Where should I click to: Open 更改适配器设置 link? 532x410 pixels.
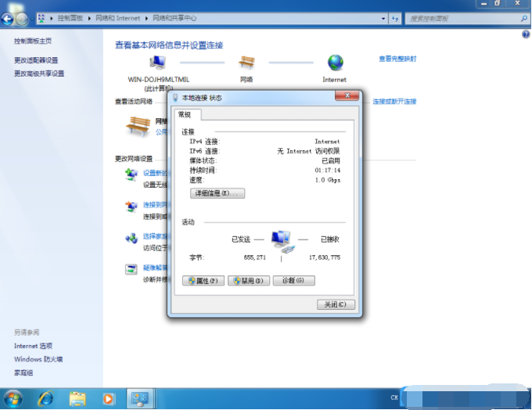[x=36, y=60]
